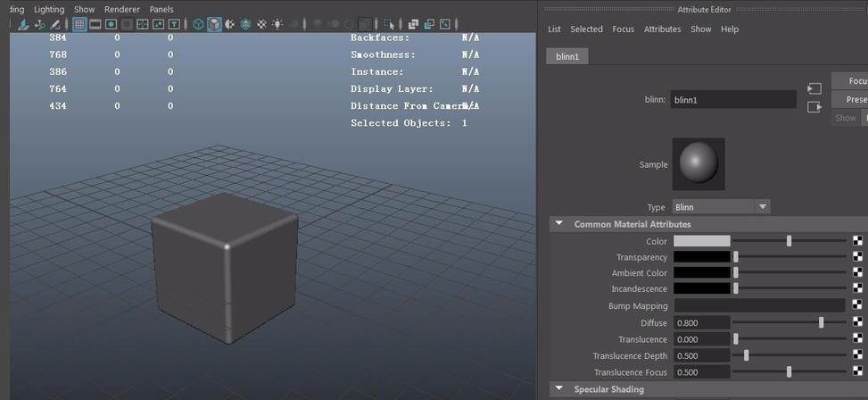Image resolution: width=868 pixels, height=400 pixels.
Task: Select the blinn1 tab
Action: 567,56
